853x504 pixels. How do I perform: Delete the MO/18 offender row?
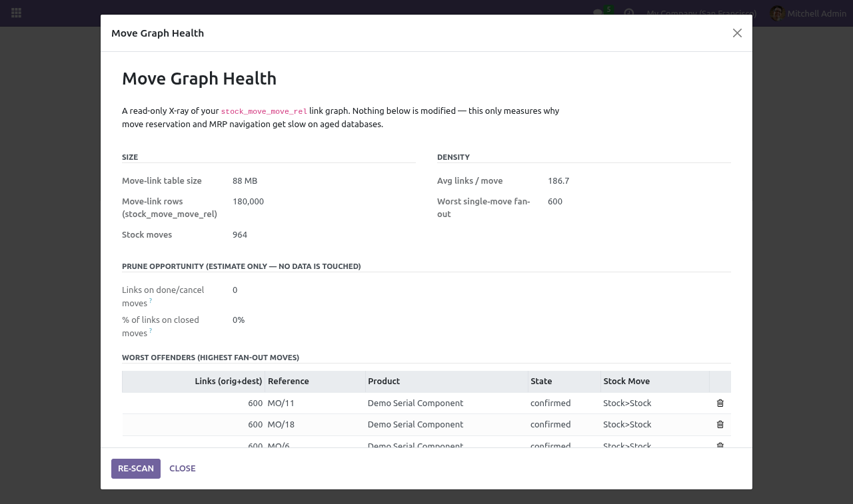pos(720,425)
